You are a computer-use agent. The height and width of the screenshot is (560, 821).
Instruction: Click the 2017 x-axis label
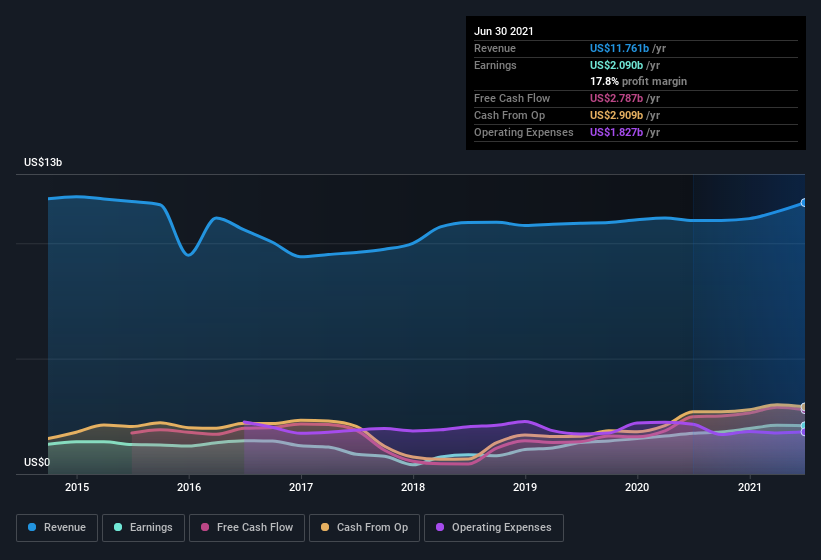(x=301, y=487)
